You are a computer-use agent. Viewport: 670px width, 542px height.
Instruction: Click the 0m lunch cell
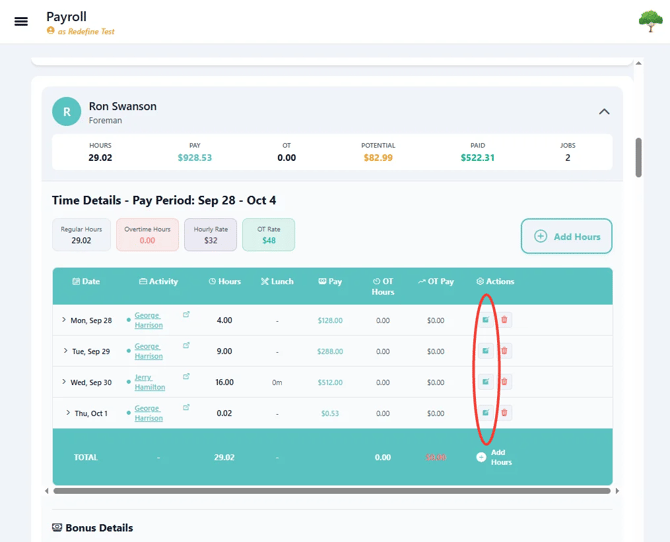pyautogui.click(x=277, y=382)
